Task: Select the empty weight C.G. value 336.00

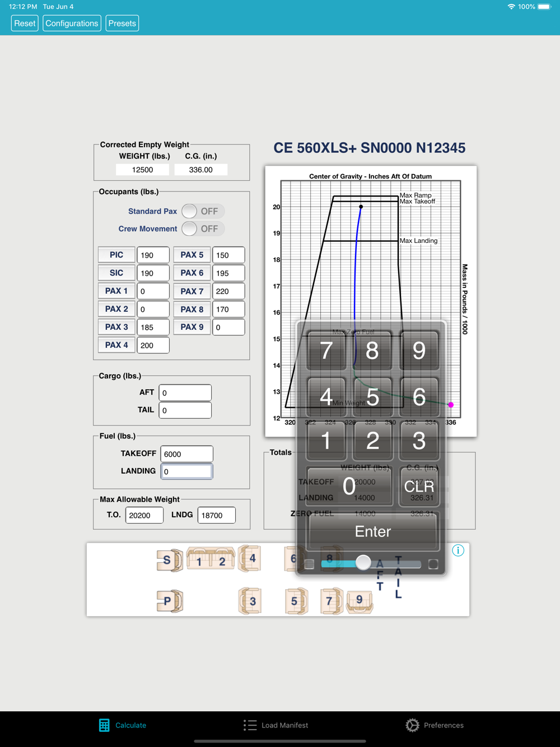Action: tap(200, 170)
